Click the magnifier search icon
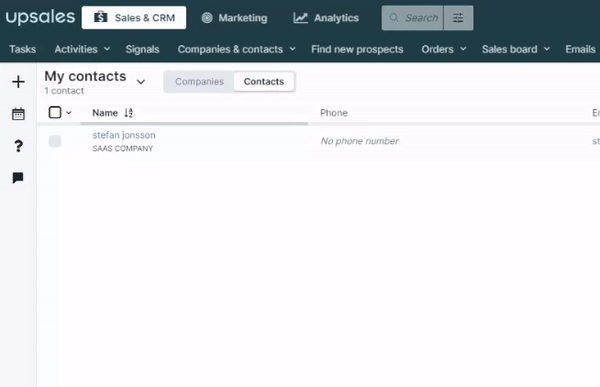Viewport: 600px width, 387px height. coord(394,18)
